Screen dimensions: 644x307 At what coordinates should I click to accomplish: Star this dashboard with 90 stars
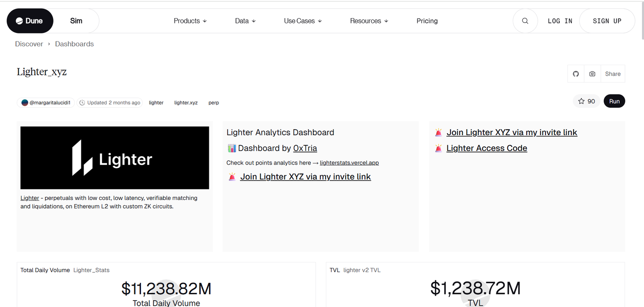586,101
